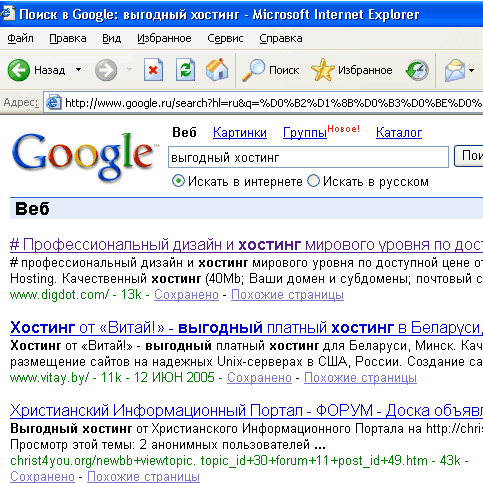Image resolution: width=483 pixels, height=483 pixels.
Task: Click the grey Forward arrow icon
Action: point(106,70)
